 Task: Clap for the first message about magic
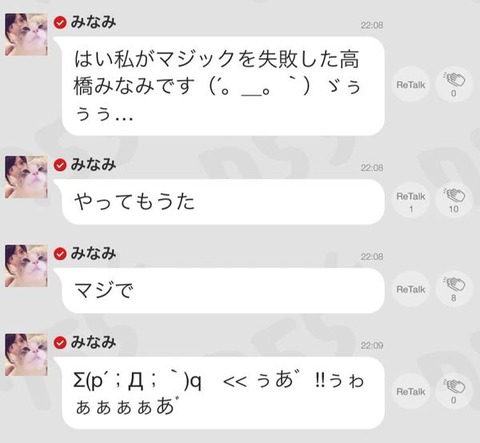click(453, 85)
